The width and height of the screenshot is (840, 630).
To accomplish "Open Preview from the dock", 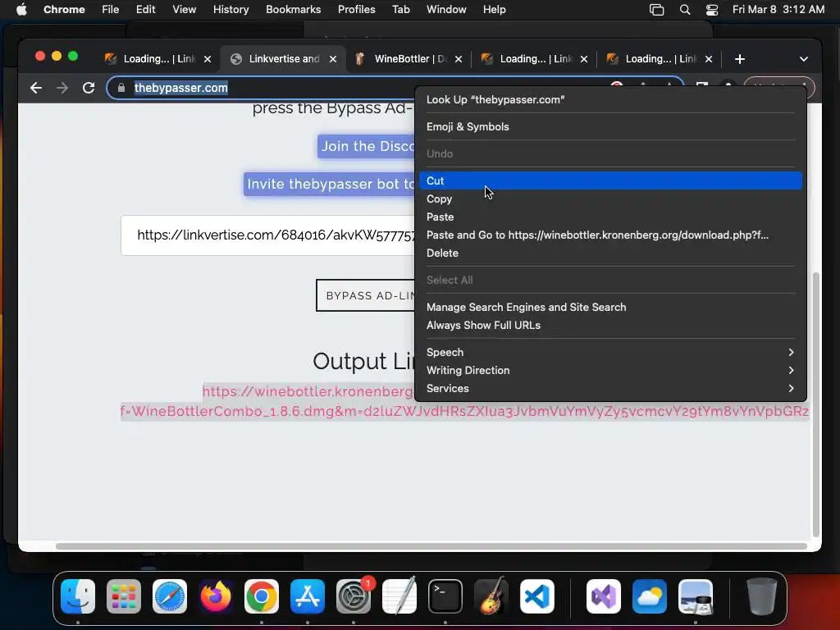I will pos(696,596).
